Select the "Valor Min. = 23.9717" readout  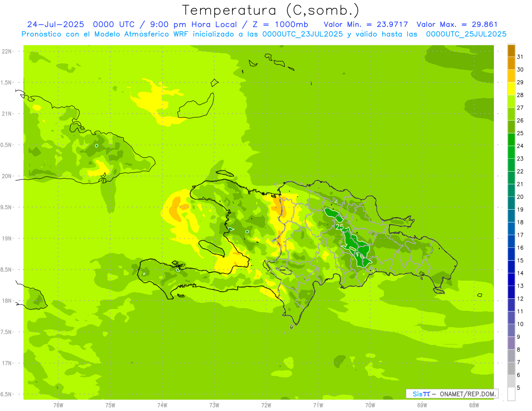pyautogui.click(x=366, y=24)
